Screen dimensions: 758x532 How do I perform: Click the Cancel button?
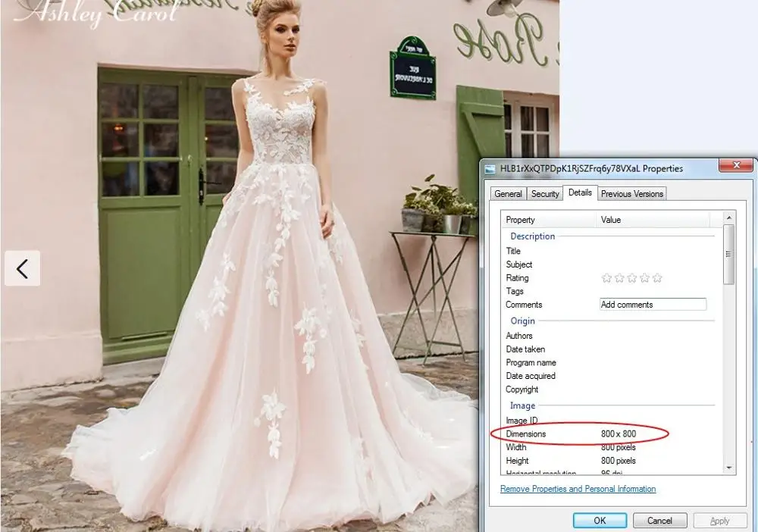pyautogui.click(x=659, y=521)
